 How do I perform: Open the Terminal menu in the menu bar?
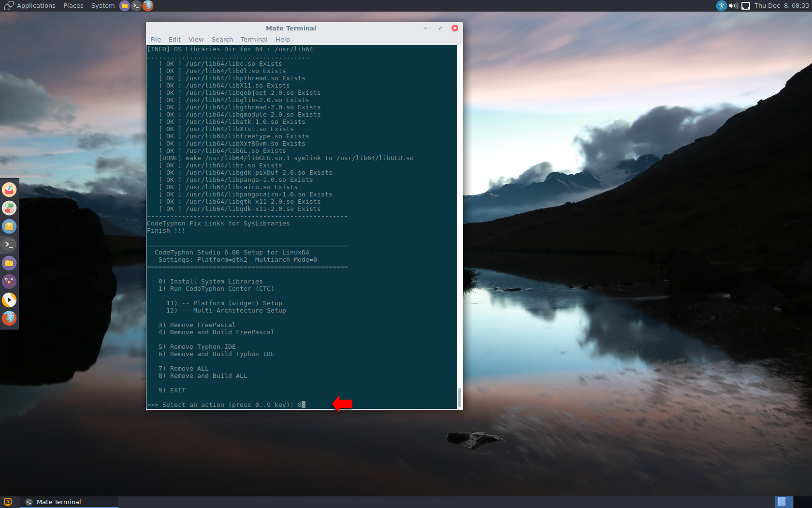254,40
